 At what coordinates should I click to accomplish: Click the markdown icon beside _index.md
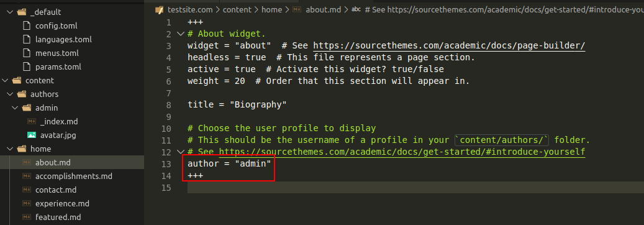pos(32,121)
